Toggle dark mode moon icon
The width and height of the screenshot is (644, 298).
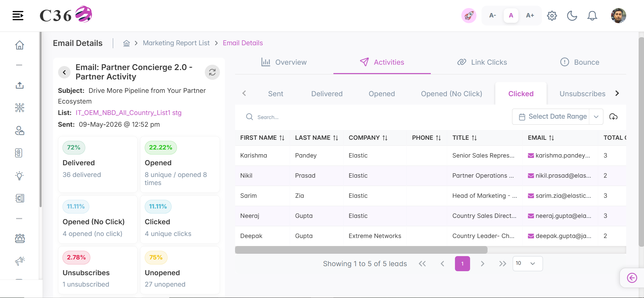[x=572, y=15]
